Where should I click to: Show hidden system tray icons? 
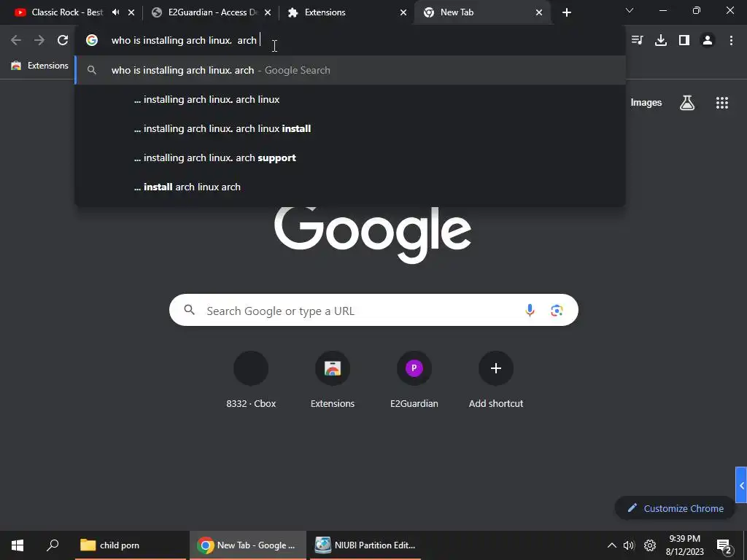coord(612,545)
